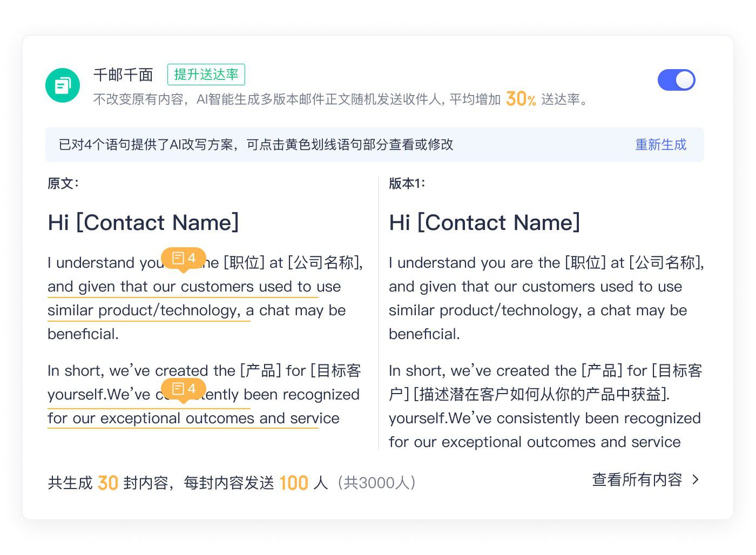Image resolution: width=756 pixels, height=555 pixels.
Task: Open the comment bubble above the second paragraph
Action: click(184, 389)
